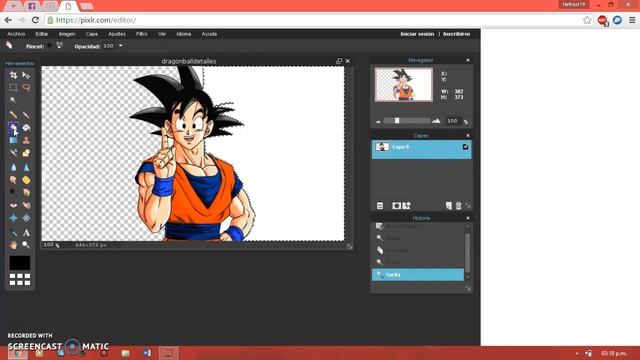
Task: Open the Filtro menu
Action: [x=142, y=34]
